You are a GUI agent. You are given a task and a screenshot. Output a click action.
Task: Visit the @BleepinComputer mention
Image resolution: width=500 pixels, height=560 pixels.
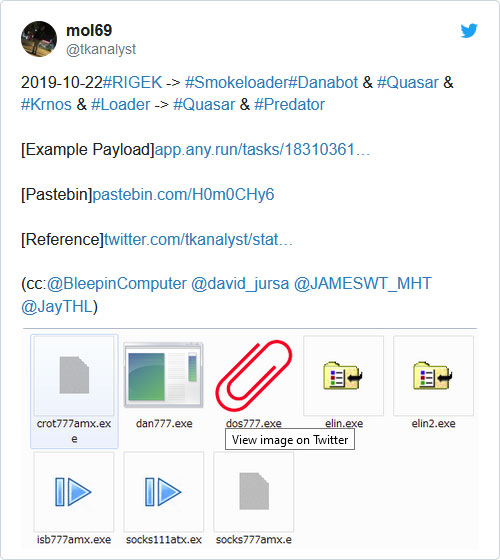[117, 284]
